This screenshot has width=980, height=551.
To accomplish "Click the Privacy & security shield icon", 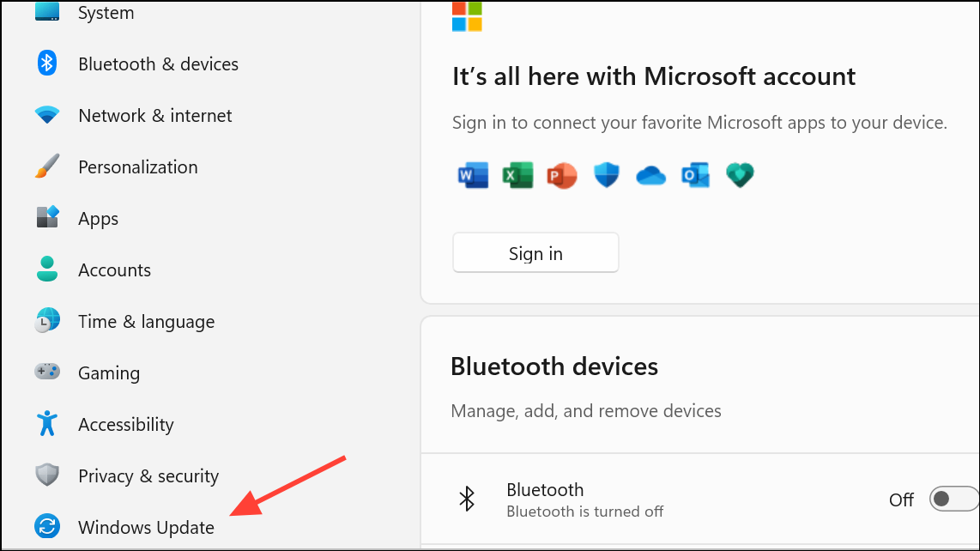I will coord(47,475).
